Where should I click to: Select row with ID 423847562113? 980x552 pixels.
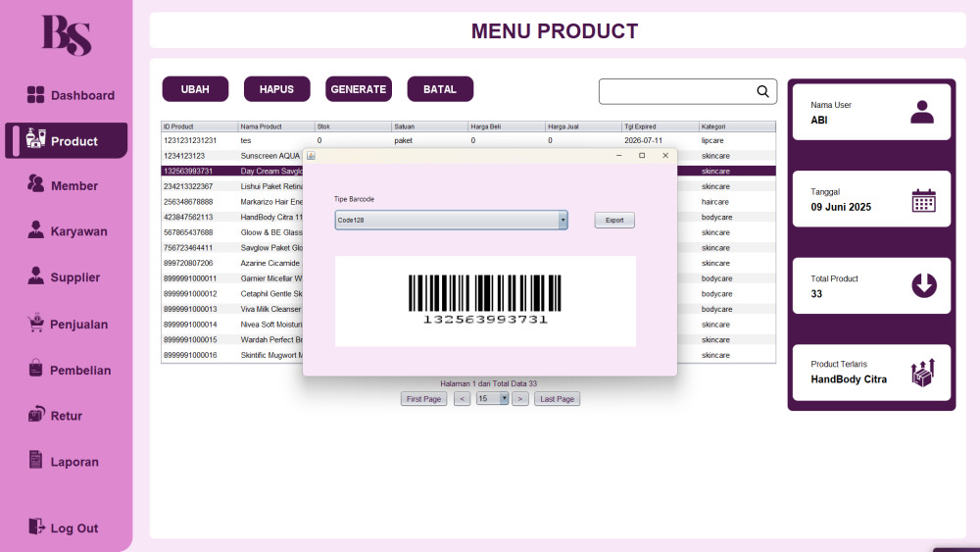coord(232,217)
